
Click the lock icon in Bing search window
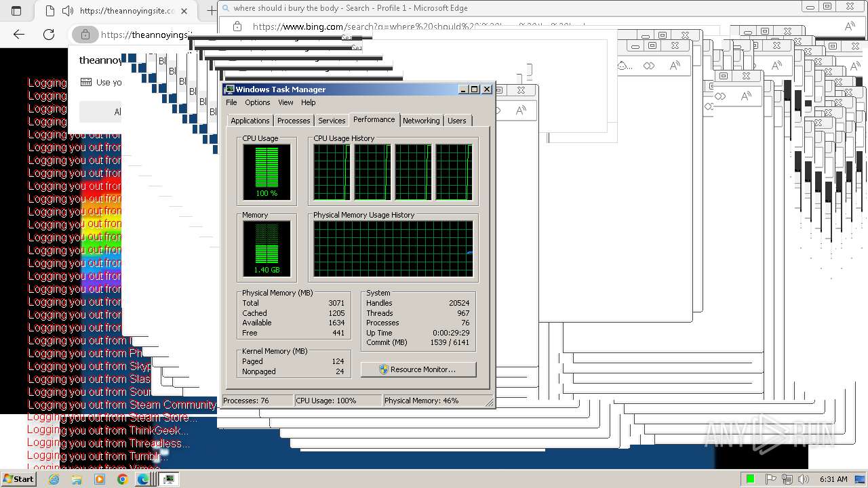[x=237, y=26]
